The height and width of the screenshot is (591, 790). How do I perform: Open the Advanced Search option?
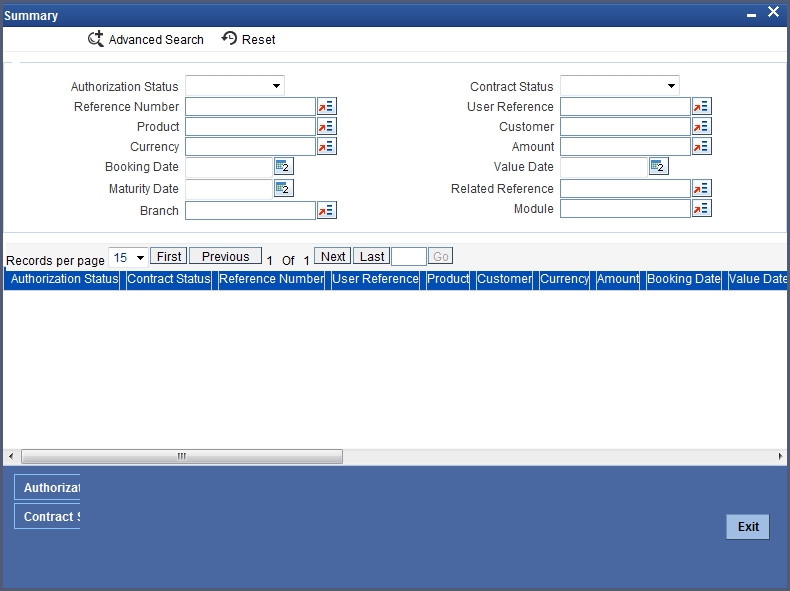(x=146, y=39)
